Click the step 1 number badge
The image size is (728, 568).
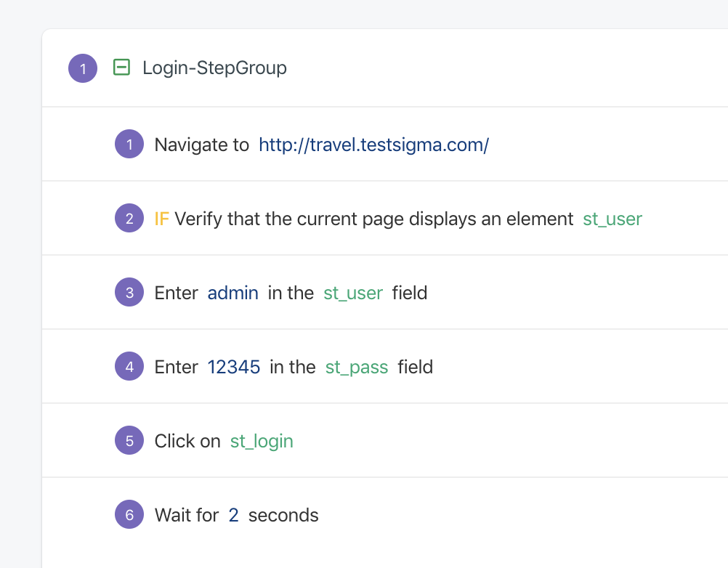[129, 145]
